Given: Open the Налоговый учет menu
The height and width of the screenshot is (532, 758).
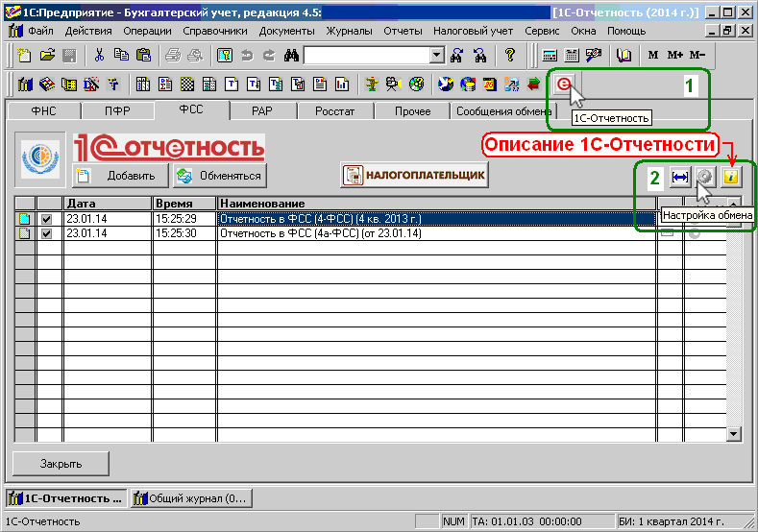Looking at the screenshot, I should [473, 31].
